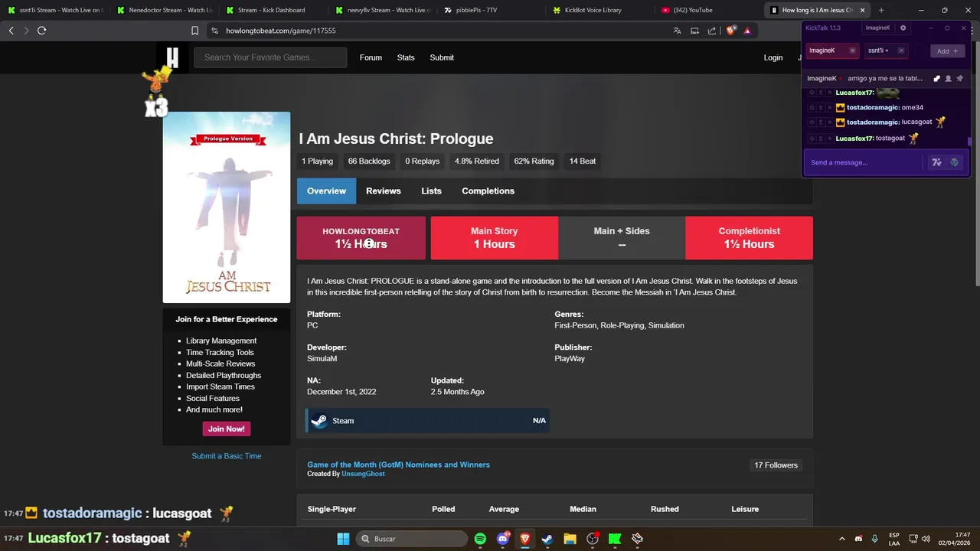Open a new browser tab with the plus
The height and width of the screenshot is (551, 980).
click(x=881, y=10)
